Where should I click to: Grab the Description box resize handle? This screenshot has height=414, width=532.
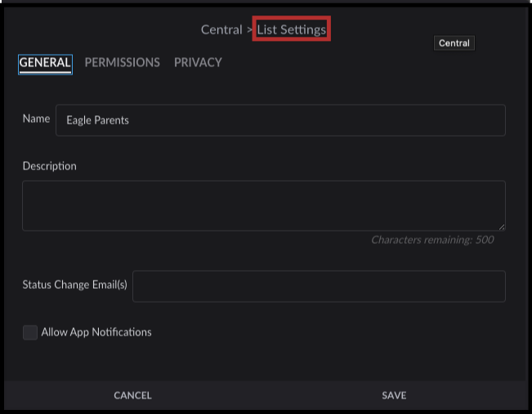501,227
